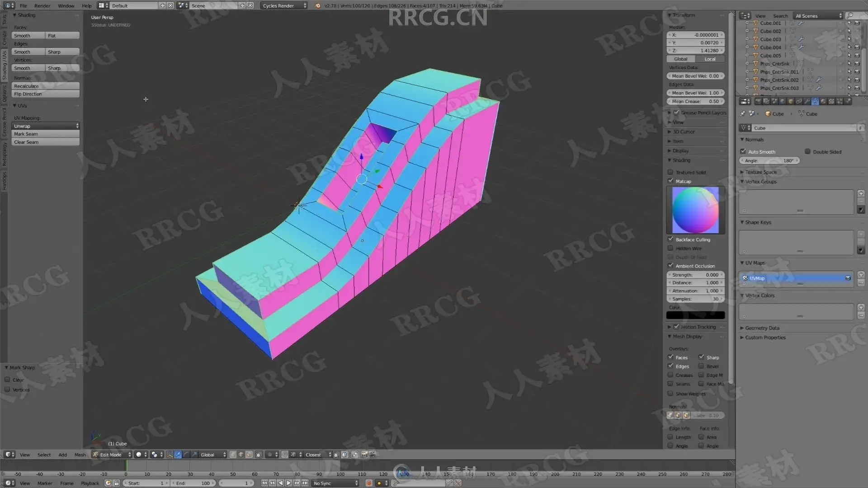Screen dimensions: 868x488
Task: Open the All Scenes outliner dropdown
Action: pos(818,15)
